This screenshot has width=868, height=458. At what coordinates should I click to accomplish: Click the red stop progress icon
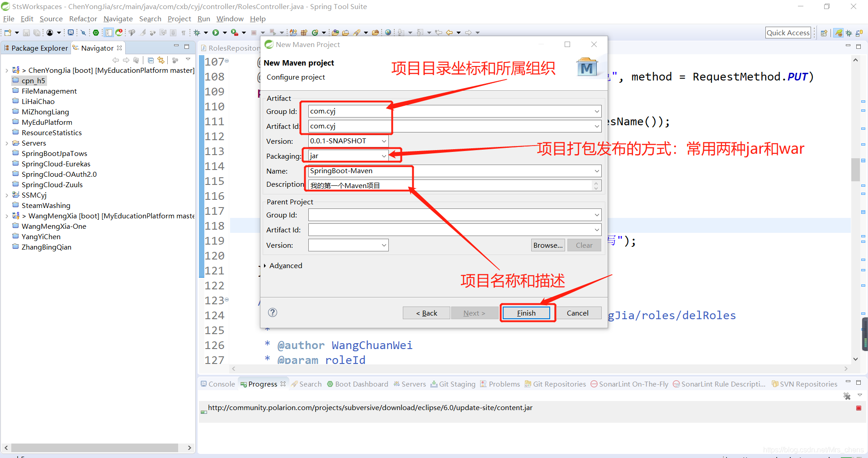(x=859, y=408)
